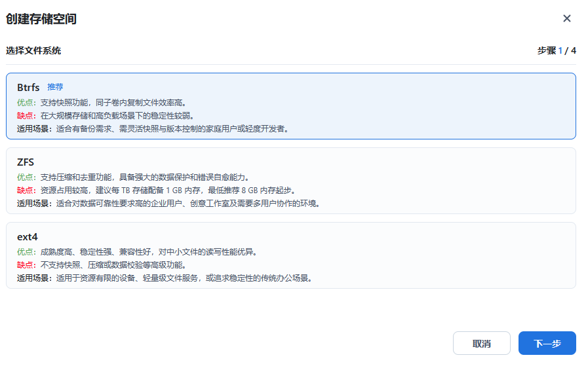Click the 推荐 tag beside Btrfs

click(x=55, y=87)
